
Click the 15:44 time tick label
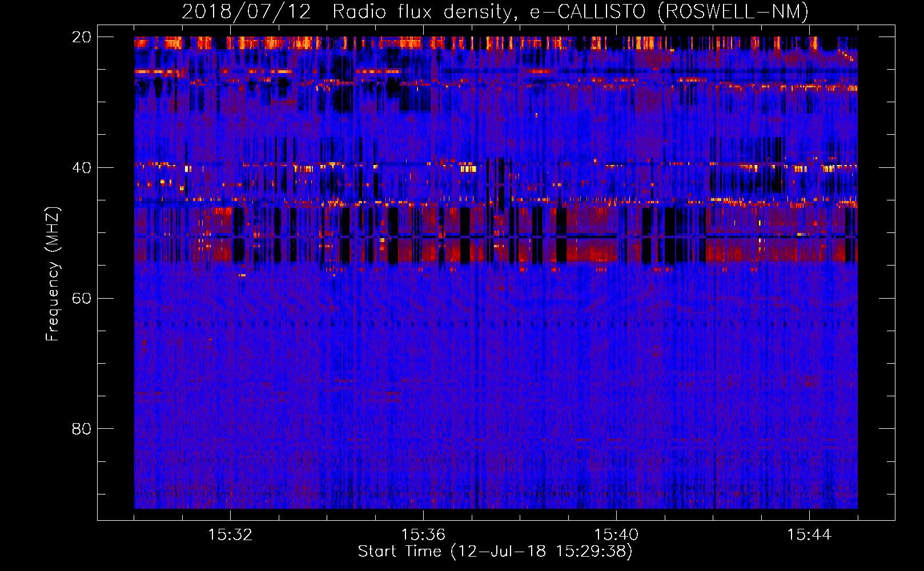809,535
